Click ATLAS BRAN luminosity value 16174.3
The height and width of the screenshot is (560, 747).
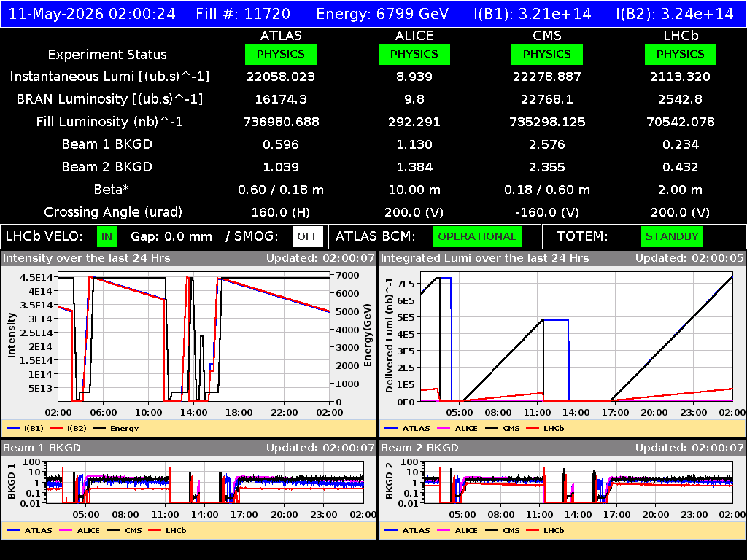pyautogui.click(x=281, y=99)
